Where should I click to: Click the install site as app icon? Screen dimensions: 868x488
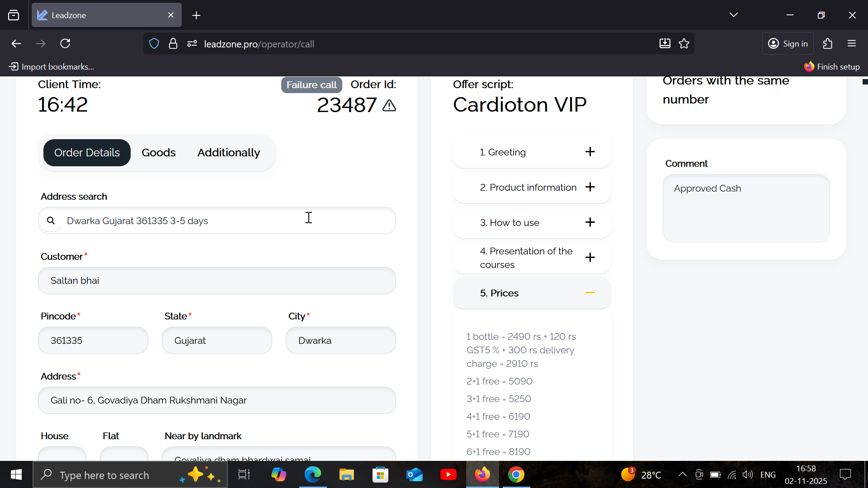tap(665, 44)
